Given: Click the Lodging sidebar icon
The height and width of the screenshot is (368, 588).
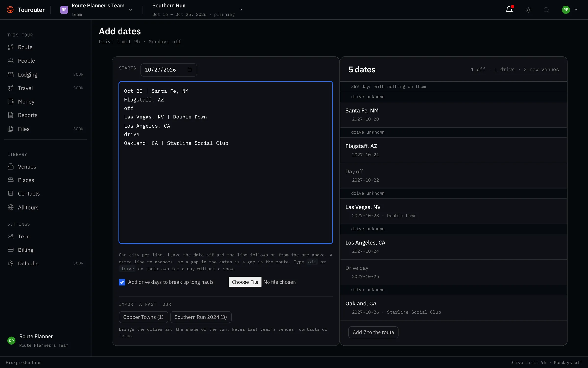Looking at the screenshot, I should click(x=11, y=74).
